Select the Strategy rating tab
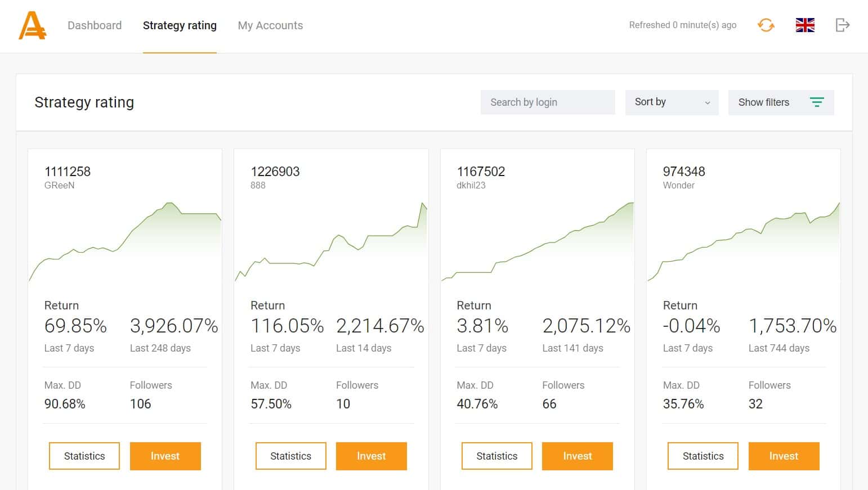Image resolution: width=868 pixels, height=490 pixels. (x=180, y=25)
